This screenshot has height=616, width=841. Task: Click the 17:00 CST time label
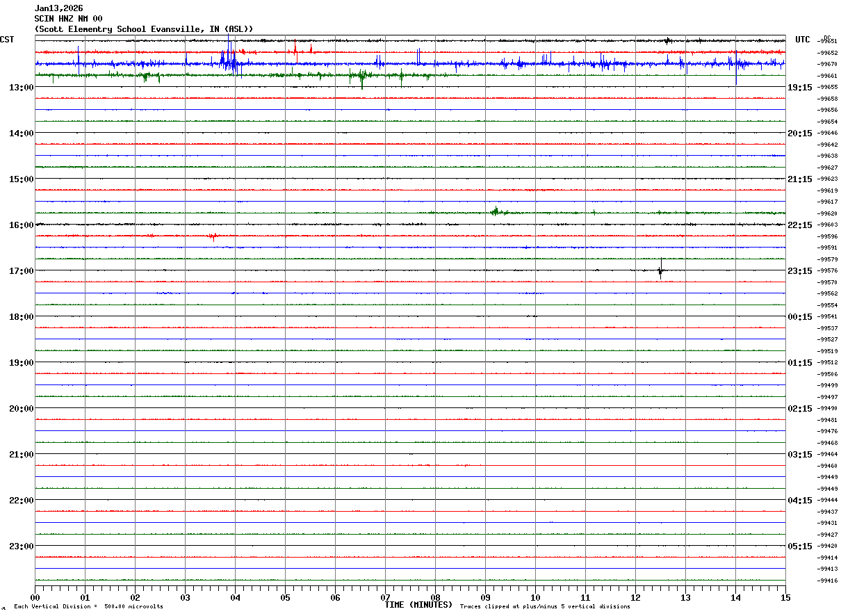[x=22, y=271]
